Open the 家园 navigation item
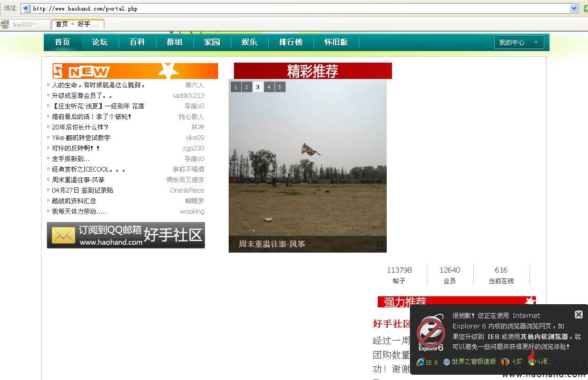 click(x=212, y=42)
